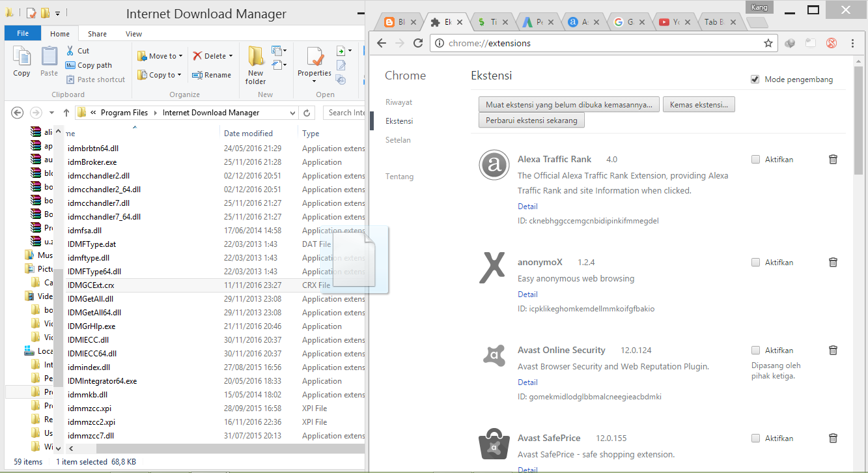Click the anonymoX extension logo
Viewport: 868px width, 473px height.
coord(492,268)
